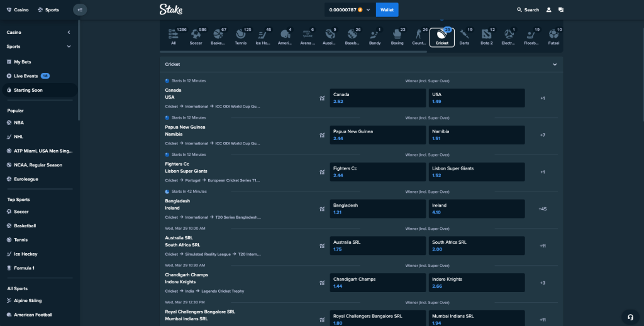Screen dimensions: 644x326
Task: Select the Bandy category icon
Action: [375, 37]
